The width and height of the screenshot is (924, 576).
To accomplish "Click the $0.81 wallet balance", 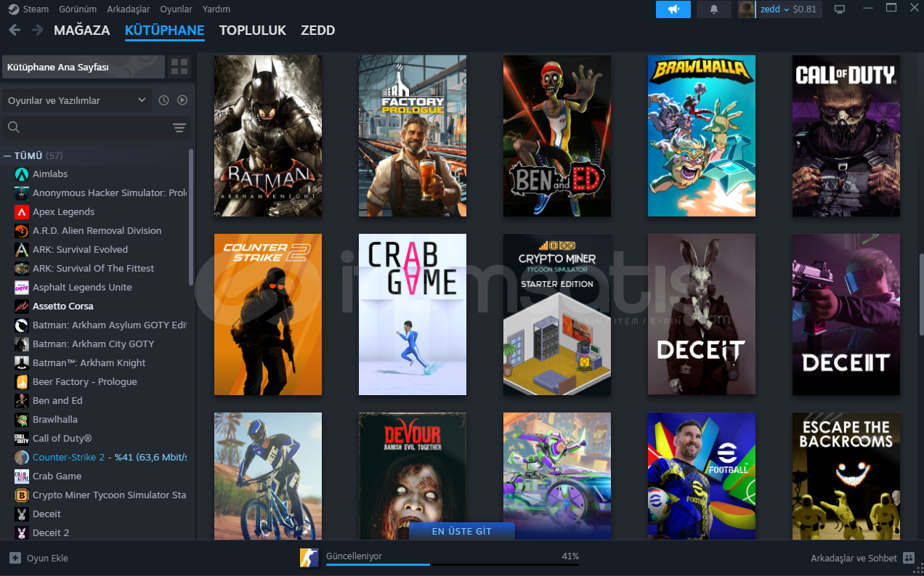I will (x=805, y=9).
